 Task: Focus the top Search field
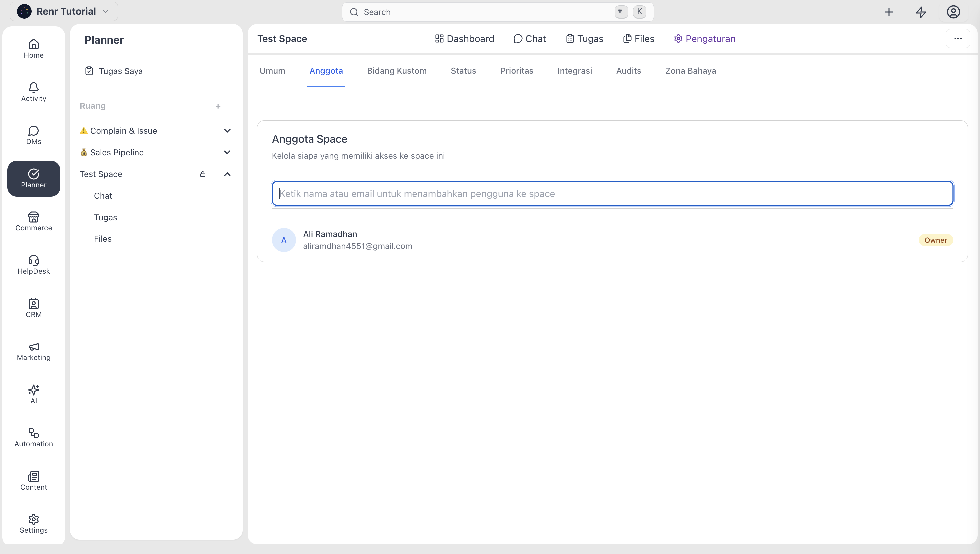coord(498,12)
